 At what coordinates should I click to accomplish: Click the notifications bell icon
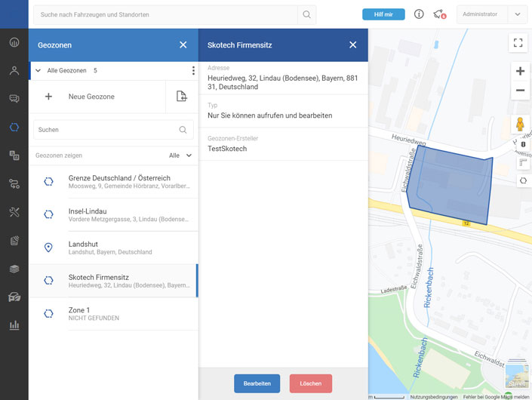pos(438,14)
